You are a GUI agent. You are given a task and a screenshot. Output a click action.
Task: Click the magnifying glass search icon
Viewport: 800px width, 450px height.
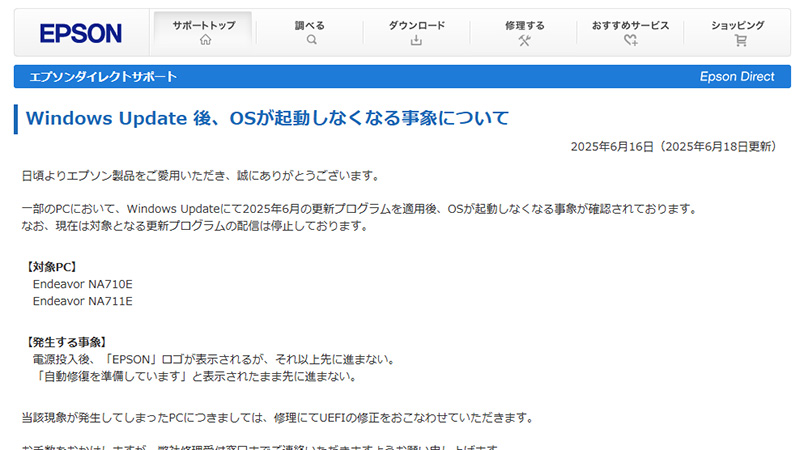312,41
